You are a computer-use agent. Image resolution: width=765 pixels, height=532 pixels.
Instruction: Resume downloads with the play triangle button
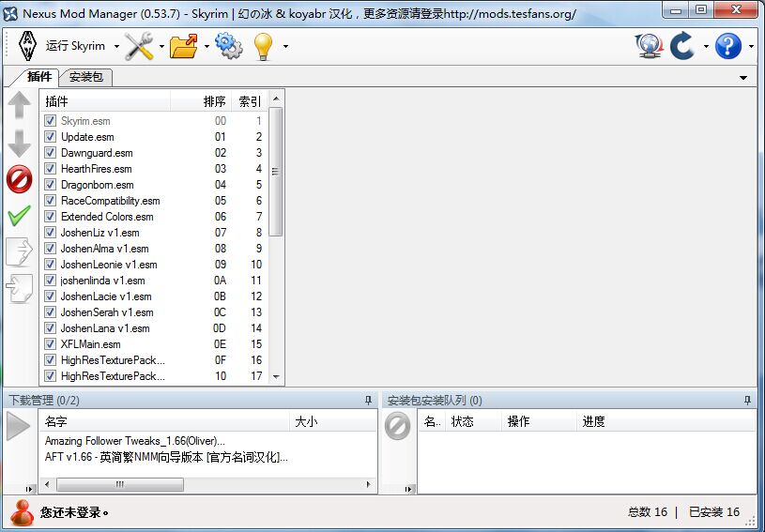point(19,426)
